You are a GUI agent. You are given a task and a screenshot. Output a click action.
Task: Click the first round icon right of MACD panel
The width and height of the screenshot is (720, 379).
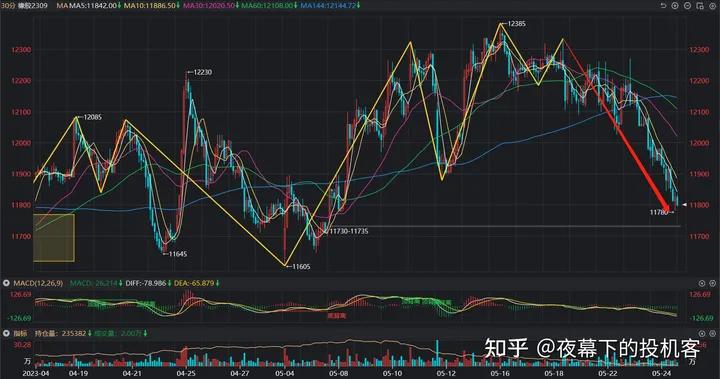702,283
